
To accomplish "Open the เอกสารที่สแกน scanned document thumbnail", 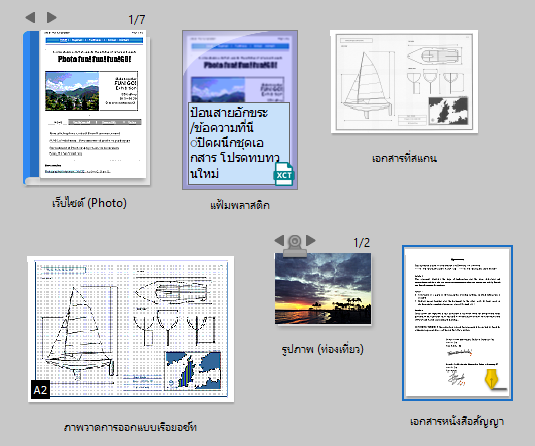I will [x=404, y=82].
